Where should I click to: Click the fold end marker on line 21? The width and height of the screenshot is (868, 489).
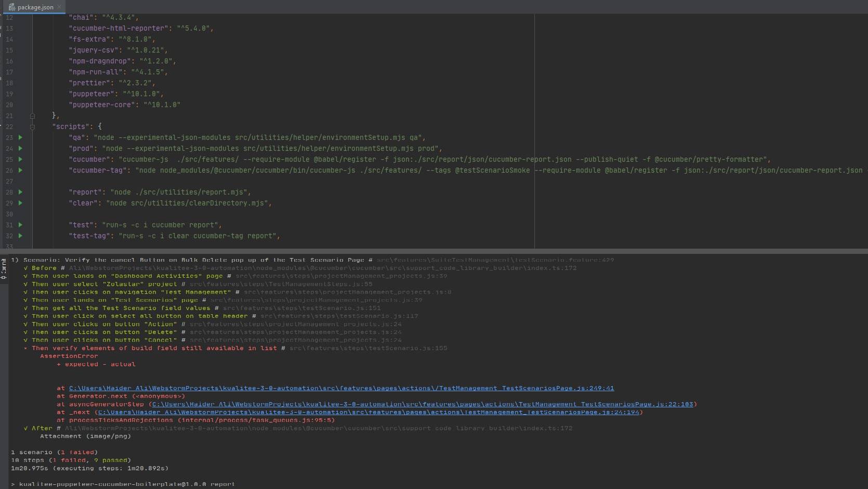[x=32, y=115]
